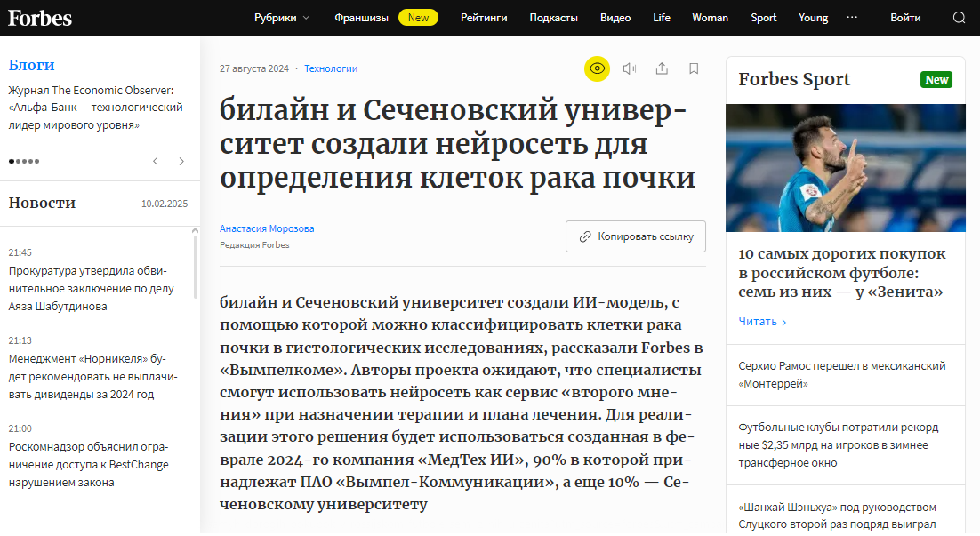Read Норникель dividends news item

pos(93,377)
